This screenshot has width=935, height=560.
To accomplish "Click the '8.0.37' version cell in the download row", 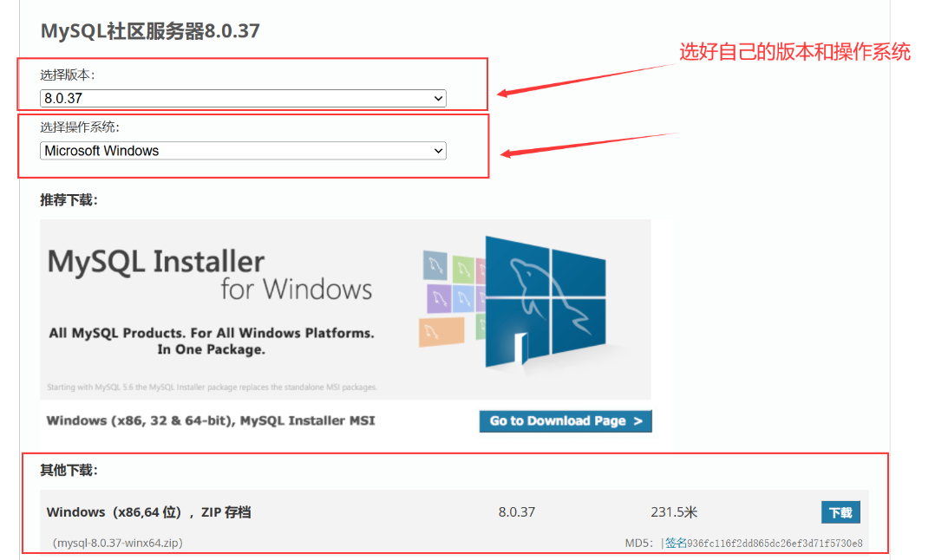I will click(516, 512).
